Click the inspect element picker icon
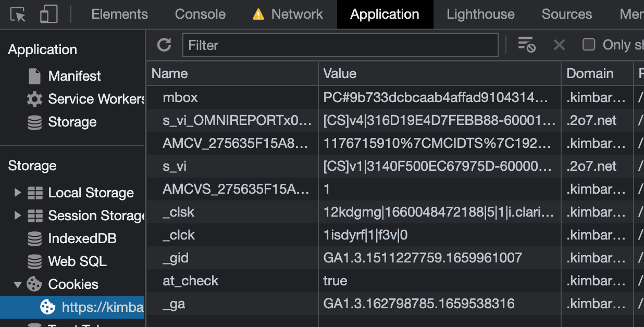This screenshot has height=327, width=644. (18, 15)
